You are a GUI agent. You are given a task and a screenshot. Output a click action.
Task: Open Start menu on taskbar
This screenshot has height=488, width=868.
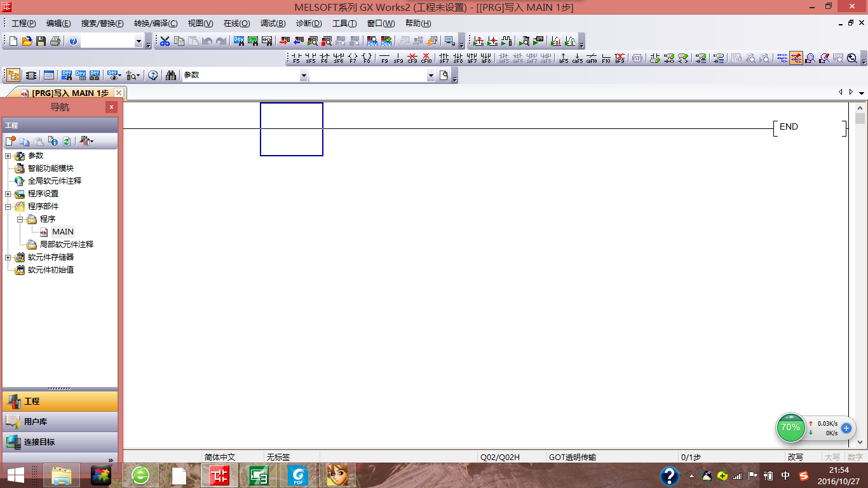[15, 475]
